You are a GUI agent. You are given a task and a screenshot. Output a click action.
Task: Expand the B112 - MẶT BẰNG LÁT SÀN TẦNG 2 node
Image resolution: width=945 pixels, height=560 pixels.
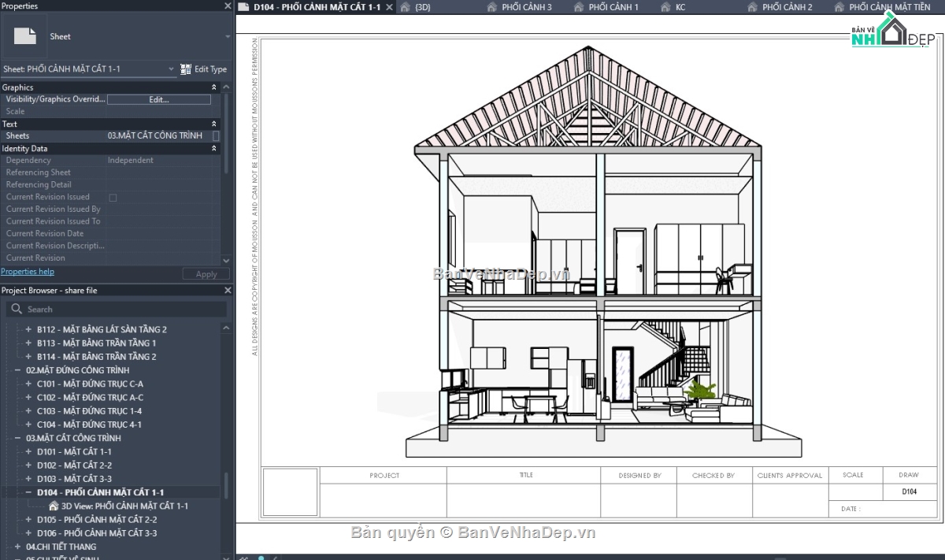click(x=29, y=329)
